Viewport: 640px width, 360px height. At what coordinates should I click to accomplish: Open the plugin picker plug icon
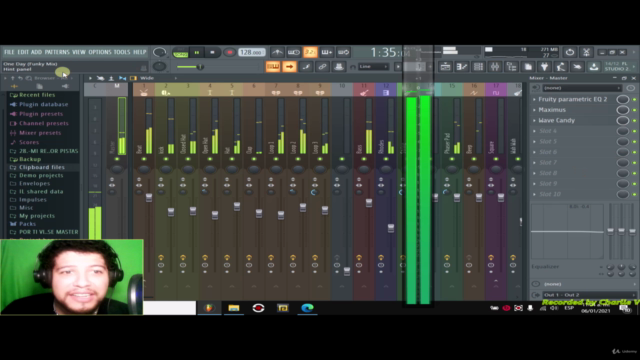pos(544,67)
